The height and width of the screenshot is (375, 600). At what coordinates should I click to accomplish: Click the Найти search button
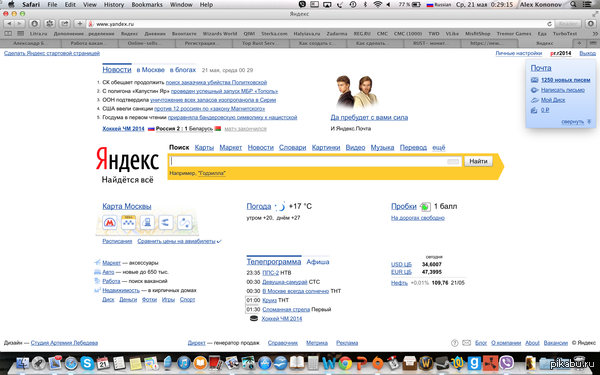click(478, 161)
